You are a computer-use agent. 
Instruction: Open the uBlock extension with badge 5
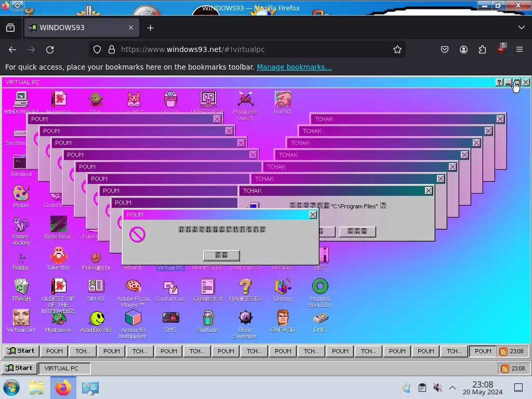501,49
